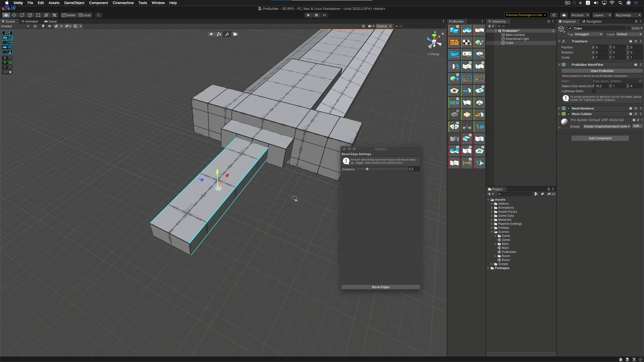Open the Layers dropdown in the toolbar

(x=602, y=15)
